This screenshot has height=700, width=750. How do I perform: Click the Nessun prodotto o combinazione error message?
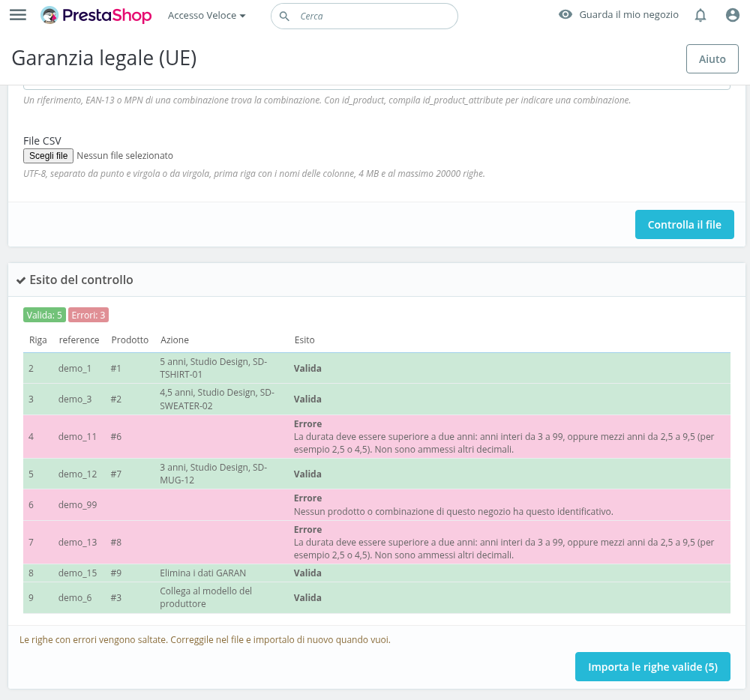tap(454, 511)
